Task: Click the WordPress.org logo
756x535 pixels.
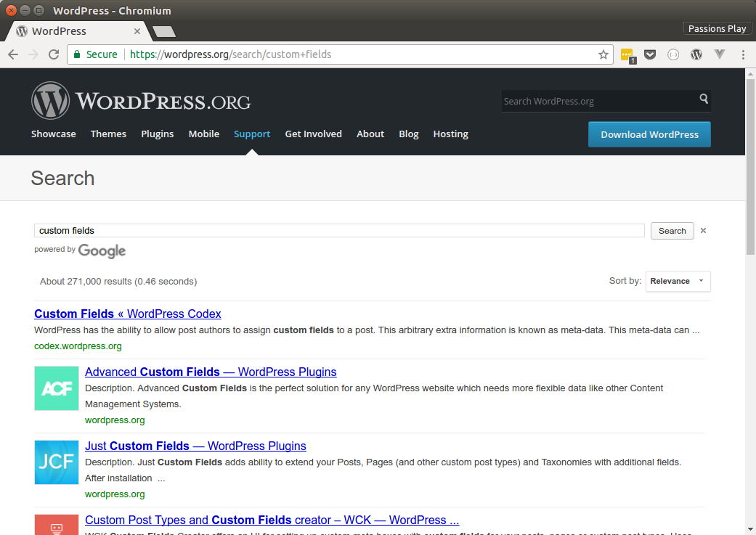Action: pyautogui.click(x=141, y=101)
